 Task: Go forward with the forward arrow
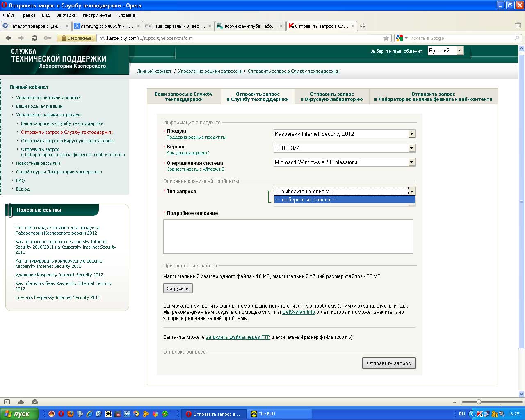point(21,38)
